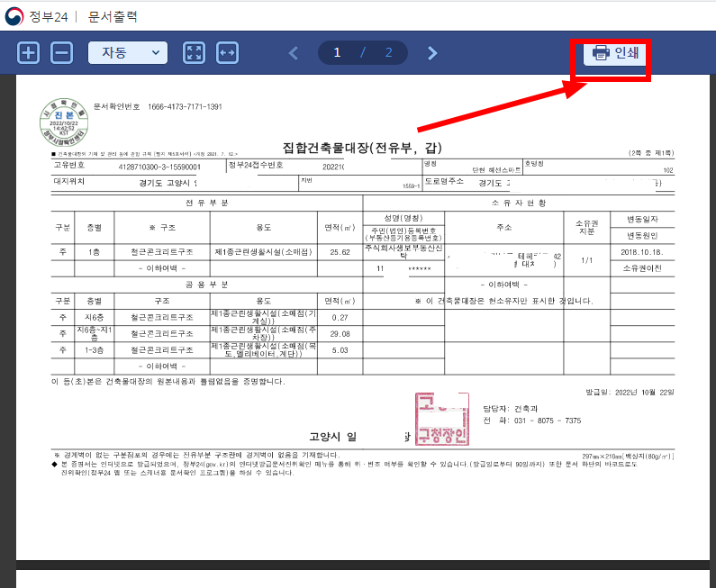Click the 정부24접수번호 label

[x=256, y=165]
